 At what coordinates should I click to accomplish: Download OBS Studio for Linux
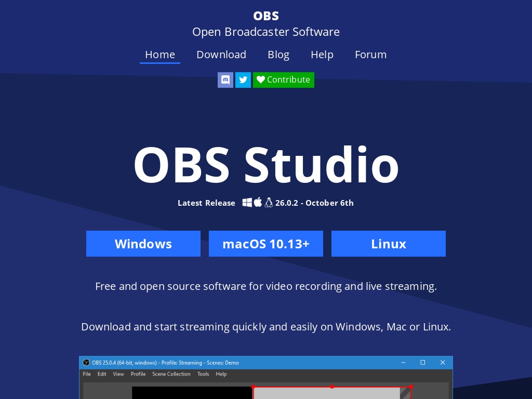point(389,244)
